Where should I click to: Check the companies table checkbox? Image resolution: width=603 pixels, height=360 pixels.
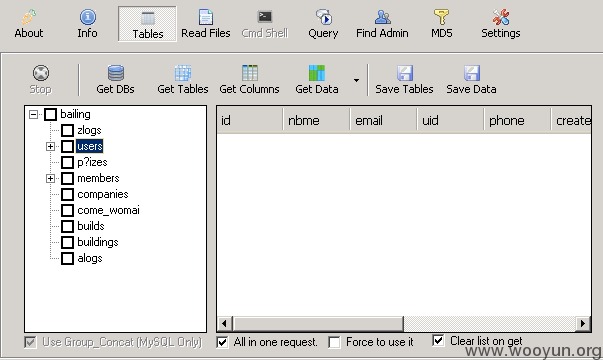click(67, 195)
